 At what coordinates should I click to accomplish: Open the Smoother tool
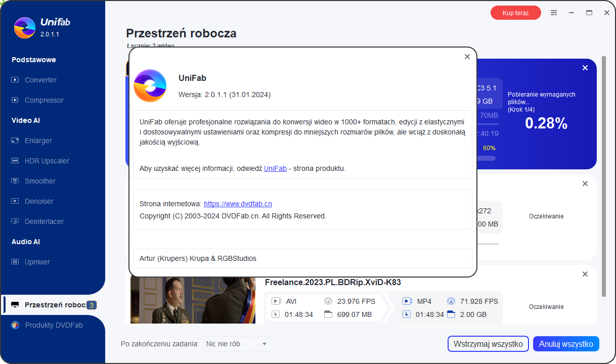pos(40,181)
